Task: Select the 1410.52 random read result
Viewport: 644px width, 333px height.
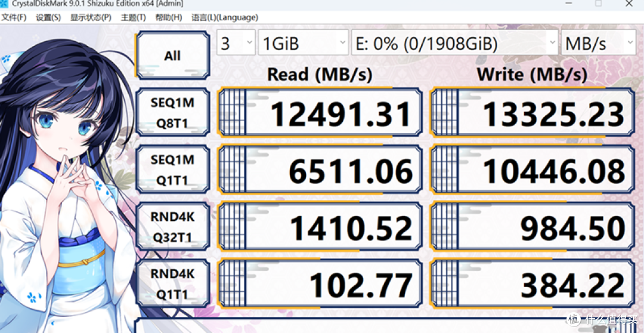Action: pyautogui.click(x=320, y=227)
